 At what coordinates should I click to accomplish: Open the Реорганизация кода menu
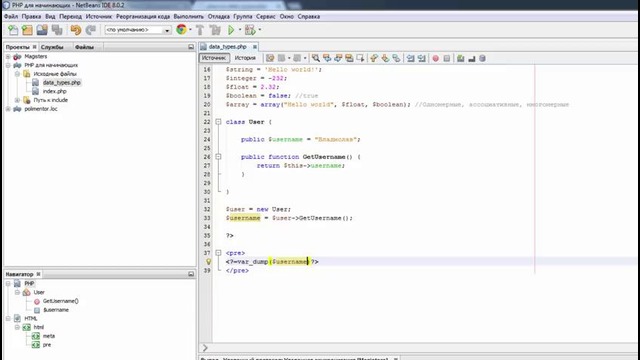[143, 16]
